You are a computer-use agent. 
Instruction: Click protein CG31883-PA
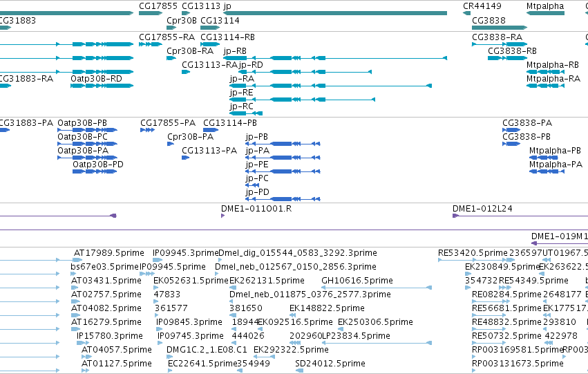[x=26, y=123]
